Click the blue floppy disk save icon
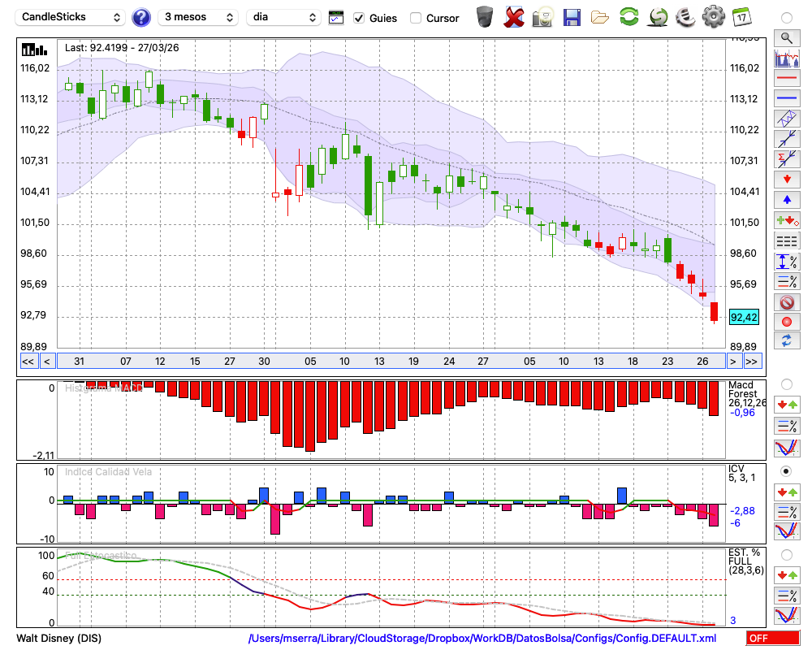812x650 pixels. 572,17
